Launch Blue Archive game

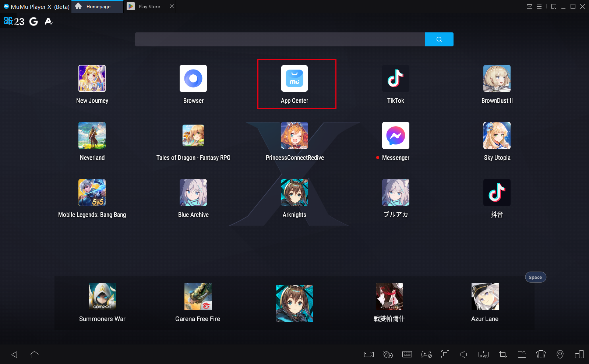[x=193, y=192]
